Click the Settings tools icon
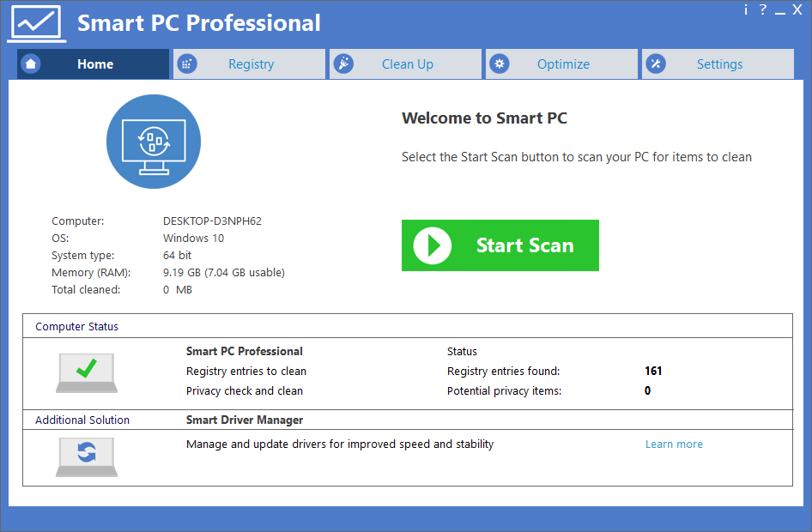812x532 pixels. pos(656,63)
